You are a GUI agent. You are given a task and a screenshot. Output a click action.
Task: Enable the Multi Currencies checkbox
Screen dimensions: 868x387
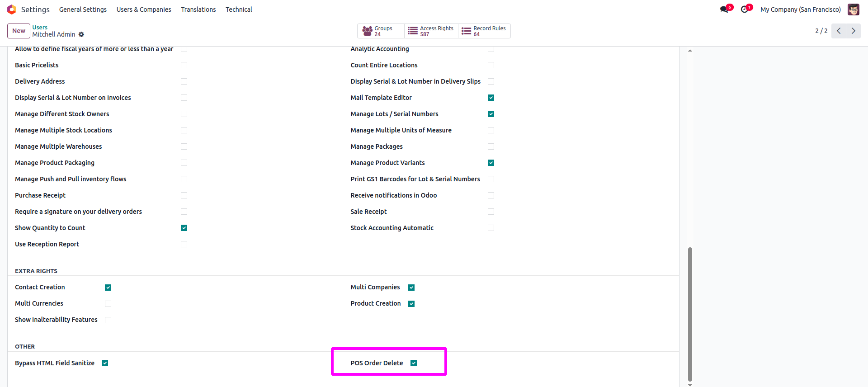108,304
